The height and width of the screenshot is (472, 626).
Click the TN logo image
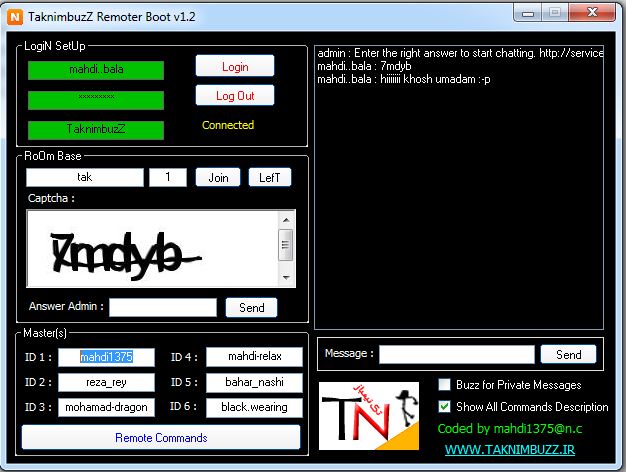coord(369,416)
